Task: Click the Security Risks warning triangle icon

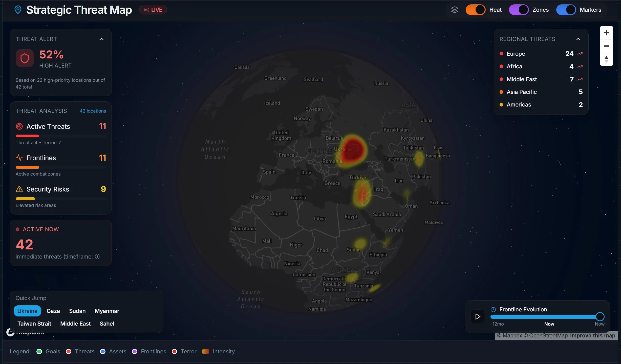Action: [x=19, y=189]
